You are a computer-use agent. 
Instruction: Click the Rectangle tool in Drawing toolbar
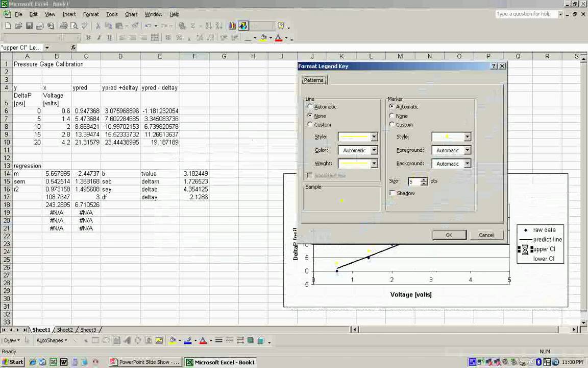pyautogui.click(x=95, y=340)
